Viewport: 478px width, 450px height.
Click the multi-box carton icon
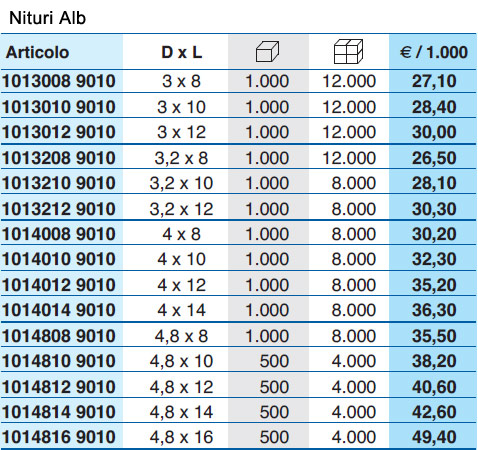tap(348, 51)
